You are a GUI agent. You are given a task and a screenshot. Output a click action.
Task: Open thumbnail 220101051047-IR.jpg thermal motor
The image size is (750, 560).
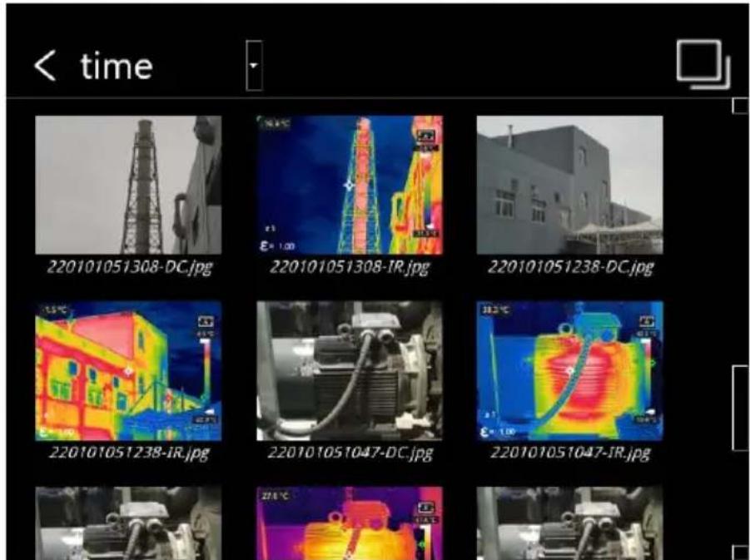coord(569,370)
